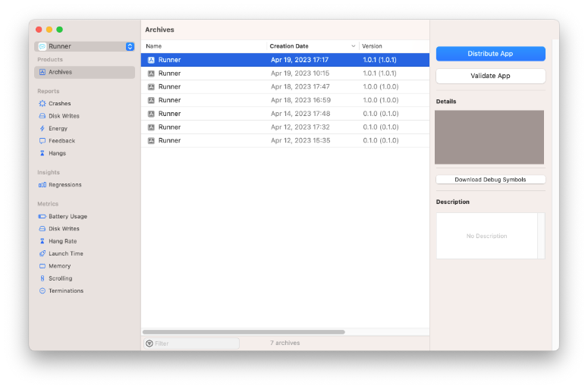Viewport: 588px width, 389px height.
Task: Select Scrolling metrics item
Action: pyautogui.click(x=60, y=278)
